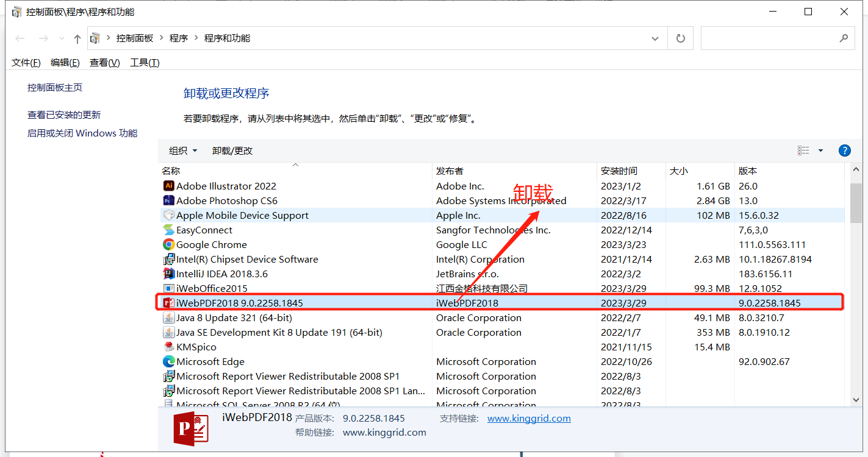Click the control panel icon in address bar

95,38
